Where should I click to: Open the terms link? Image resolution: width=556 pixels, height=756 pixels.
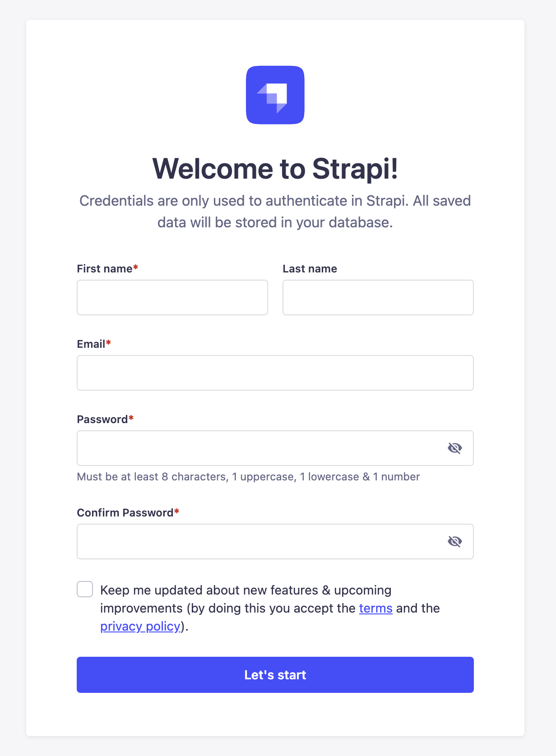[x=375, y=608]
